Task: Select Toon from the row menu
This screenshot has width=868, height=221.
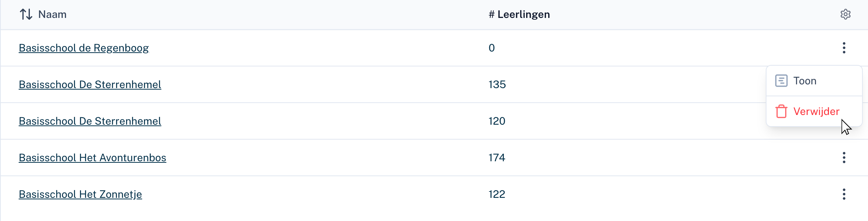Action: (x=805, y=81)
